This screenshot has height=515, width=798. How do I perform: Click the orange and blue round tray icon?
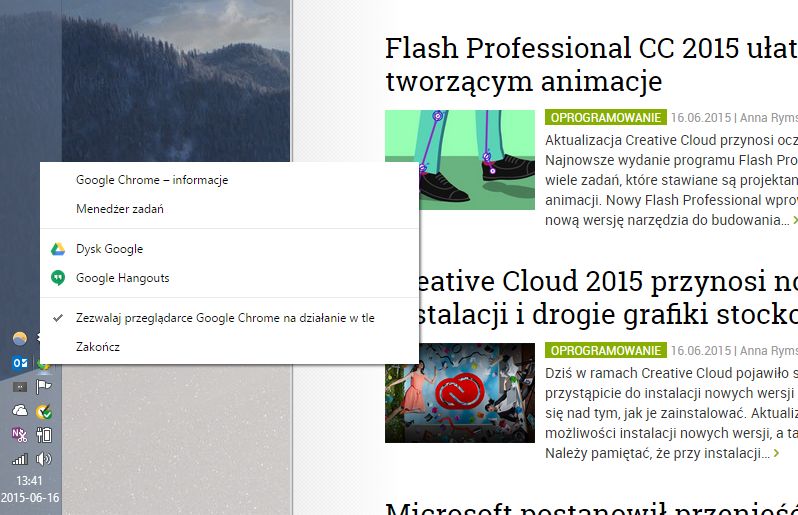(20, 338)
